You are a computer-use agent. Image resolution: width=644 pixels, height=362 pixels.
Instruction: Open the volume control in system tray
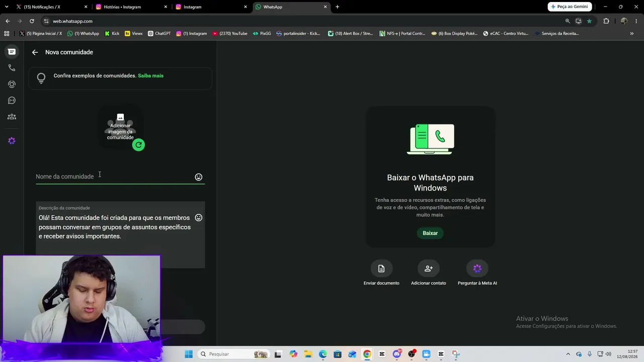tap(608, 354)
